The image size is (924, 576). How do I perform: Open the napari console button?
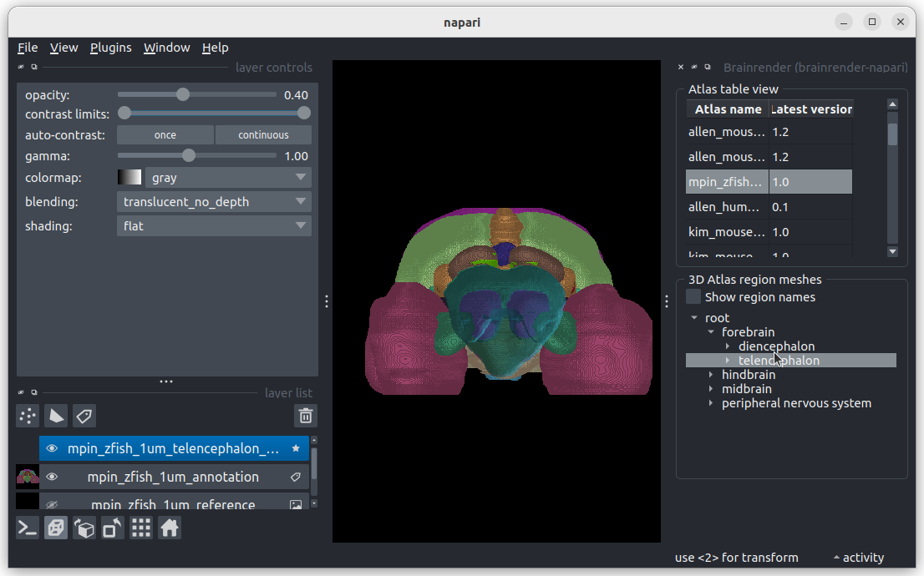click(x=28, y=528)
